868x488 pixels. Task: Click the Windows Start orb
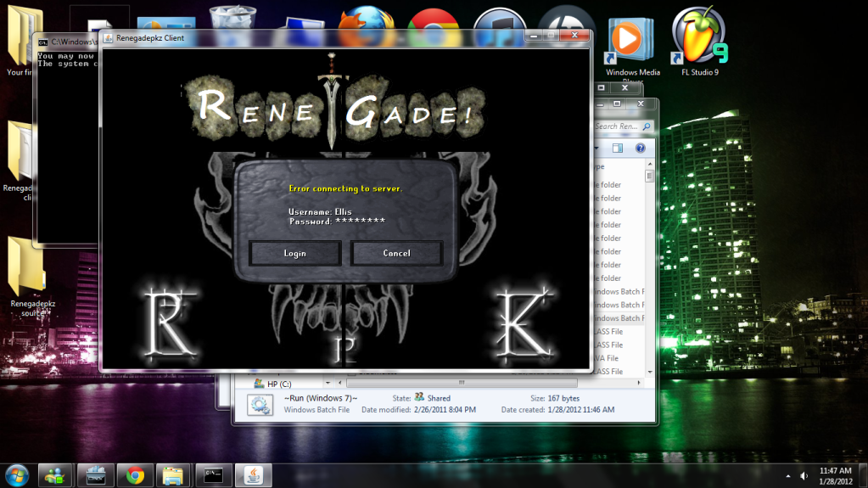[17, 474]
